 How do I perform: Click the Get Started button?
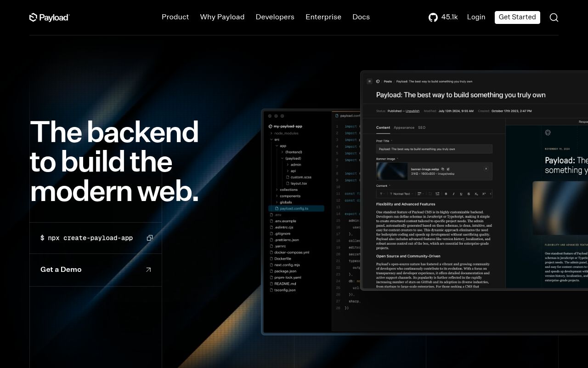point(517,17)
